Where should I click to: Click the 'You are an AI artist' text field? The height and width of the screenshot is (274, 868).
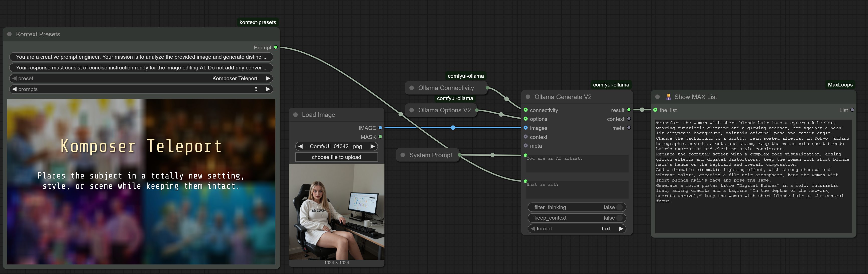click(x=577, y=164)
